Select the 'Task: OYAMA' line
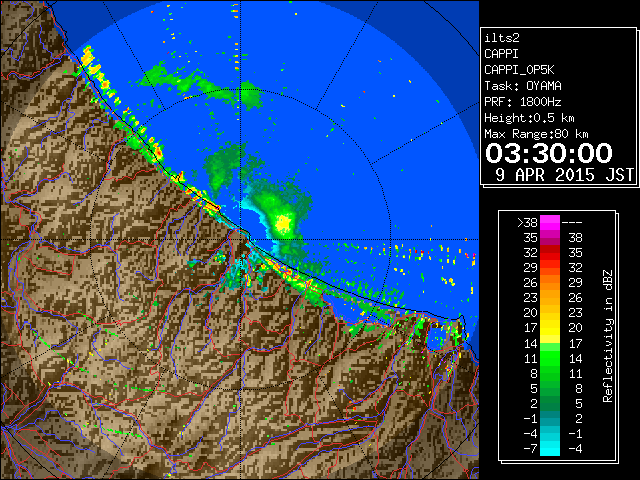Screen dimensions: 640x480 pyautogui.click(x=523, y=86)
